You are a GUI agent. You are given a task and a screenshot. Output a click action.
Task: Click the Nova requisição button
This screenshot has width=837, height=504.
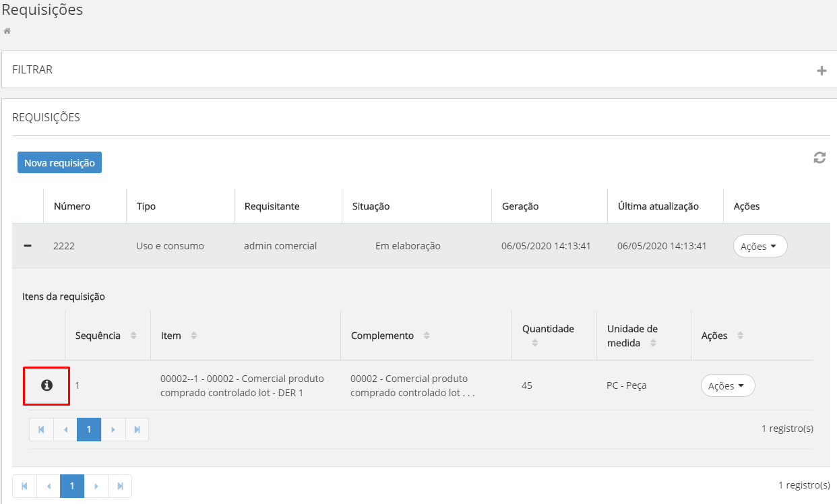[x=59, y=162]
